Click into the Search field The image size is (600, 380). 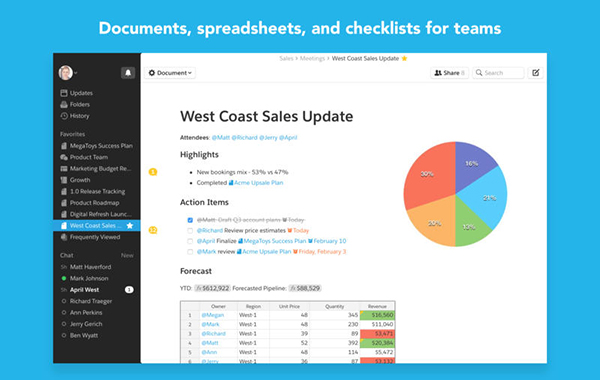498,73
